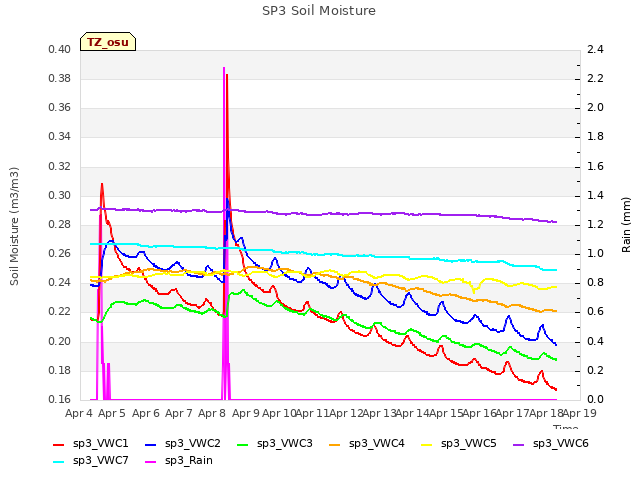
Task: Click the orange sp3_VWC4 legend swatch
Action: [x=335, y=444]
